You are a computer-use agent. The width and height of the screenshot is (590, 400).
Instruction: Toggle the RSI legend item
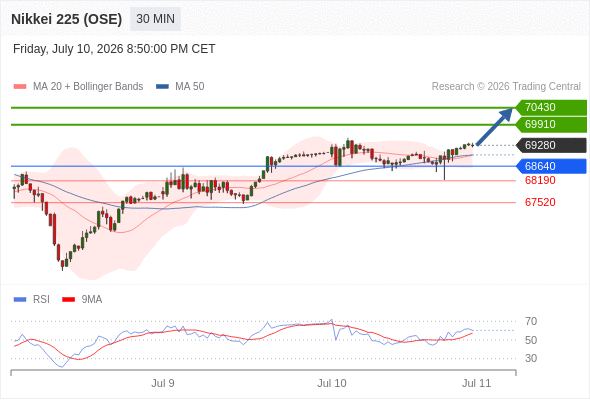[x=32, y=300]
